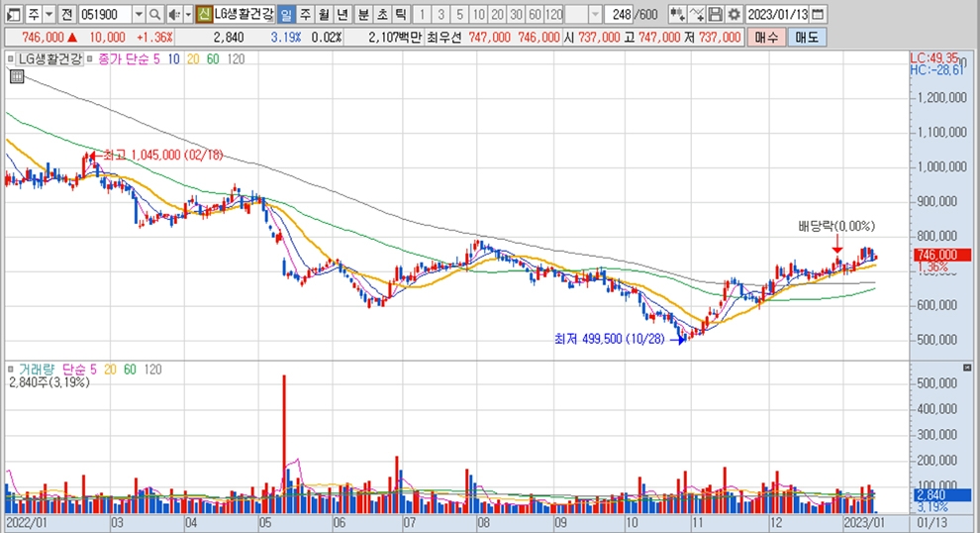Click the 전 button
This screenshot has width=980, height=533.
(x=67, y=14)
